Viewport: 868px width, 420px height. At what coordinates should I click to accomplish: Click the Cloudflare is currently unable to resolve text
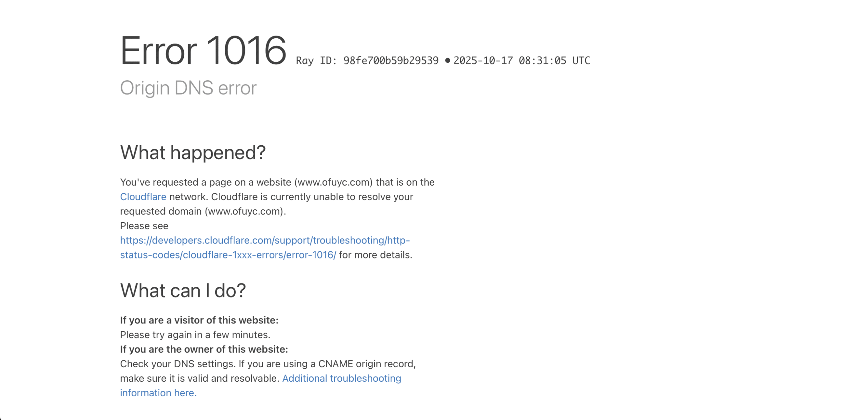312,197
